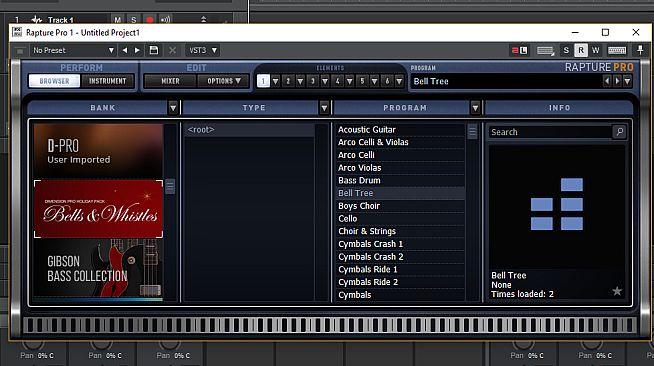Select Choir & Strings program

point(400,231)
